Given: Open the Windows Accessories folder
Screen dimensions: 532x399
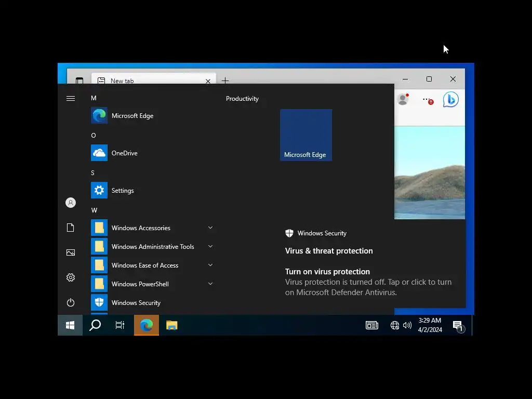Looking at the screenshot, I should click(152, 228).
